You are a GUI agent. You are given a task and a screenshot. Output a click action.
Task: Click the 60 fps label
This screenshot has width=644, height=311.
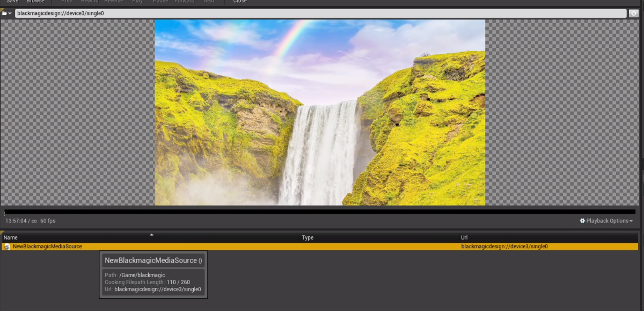[x=48, y=221]
